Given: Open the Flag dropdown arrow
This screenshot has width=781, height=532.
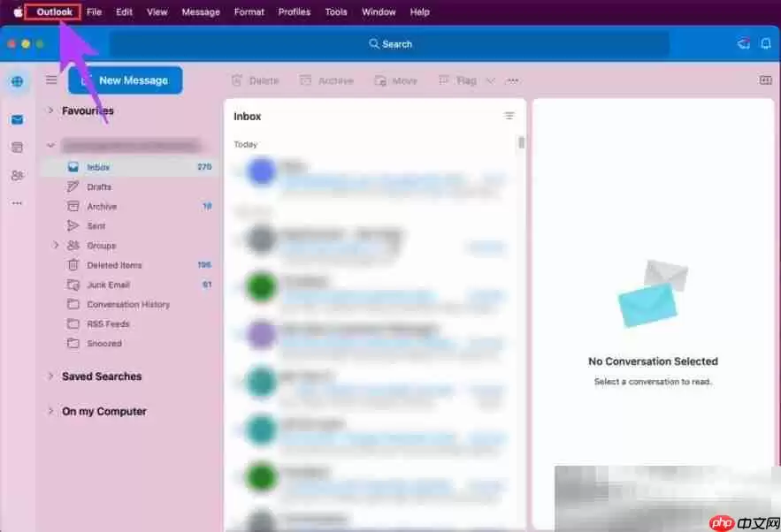Looking at the screenshot, I should (491, 80).
